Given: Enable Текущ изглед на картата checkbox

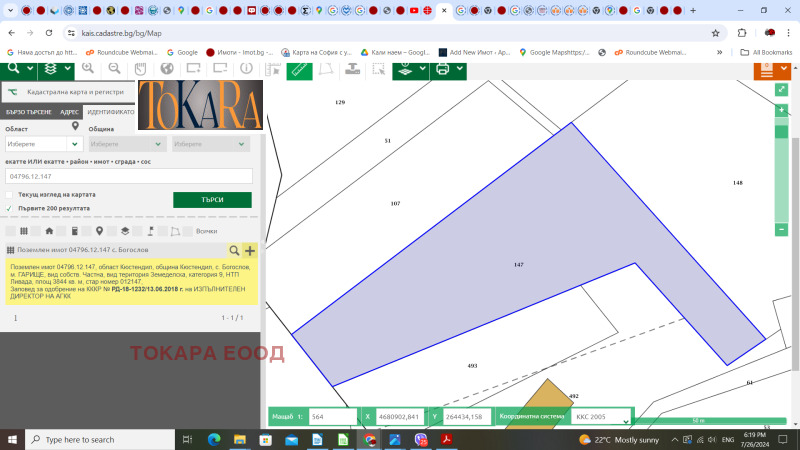Looking at the screenshot, I should tap(9, 194).
